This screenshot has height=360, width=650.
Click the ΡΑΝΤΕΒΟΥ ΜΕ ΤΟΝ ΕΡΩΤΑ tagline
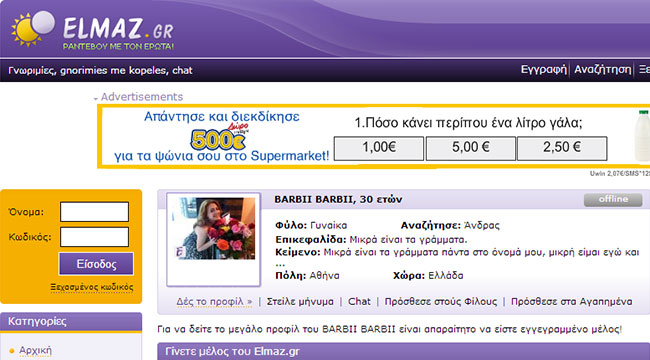118,46
